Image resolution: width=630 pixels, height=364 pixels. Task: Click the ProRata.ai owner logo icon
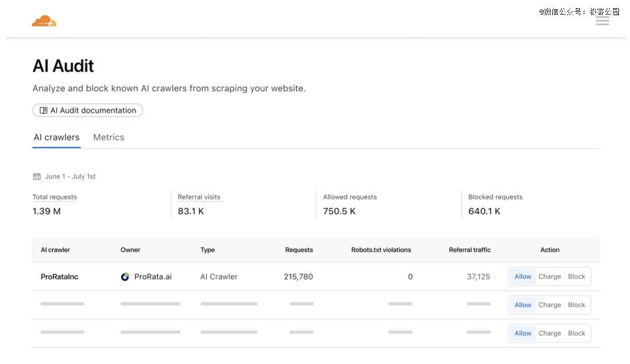(125, 276)
